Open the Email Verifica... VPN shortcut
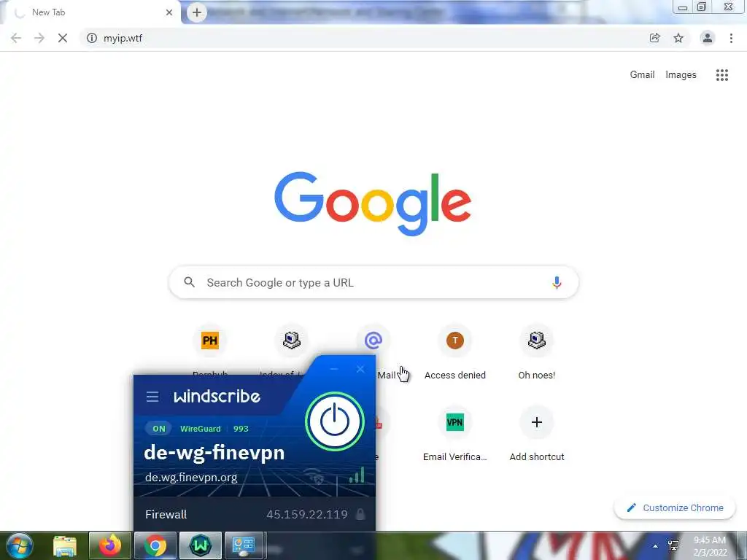This screenshot has height=560, width=747. (455, 435)
